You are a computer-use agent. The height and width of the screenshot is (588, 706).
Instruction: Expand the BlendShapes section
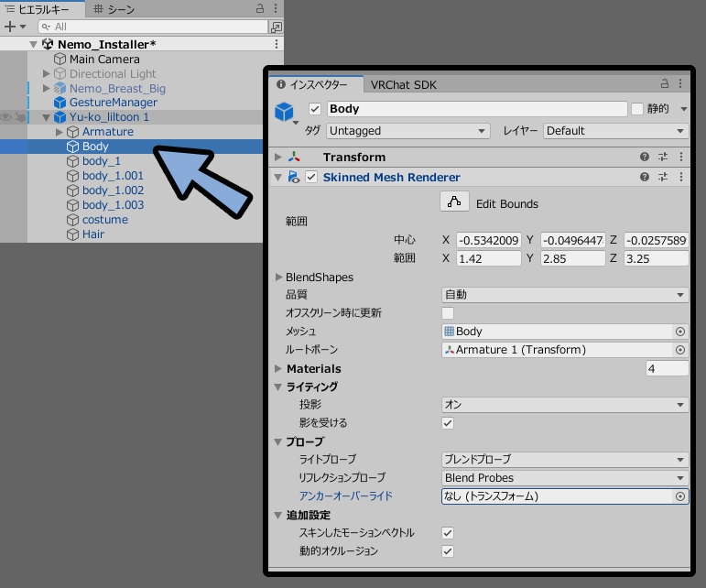point(278,277)
